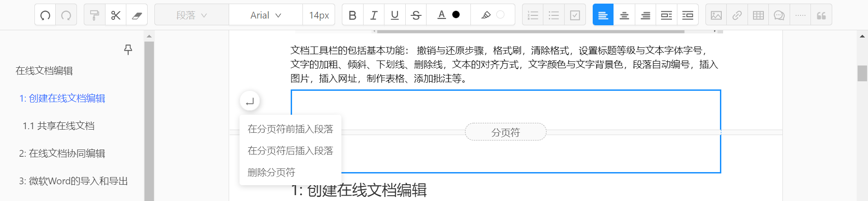Go to the 2: 在线文档协同编辑 outline heading
The height and width of the screenshot is (201, 868).
click(x=62, y=154)
